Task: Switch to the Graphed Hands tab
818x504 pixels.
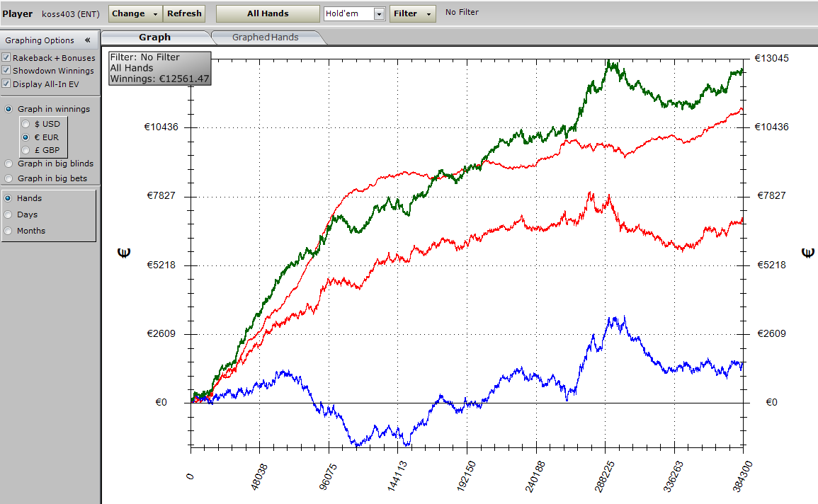Action: point(266,38)
